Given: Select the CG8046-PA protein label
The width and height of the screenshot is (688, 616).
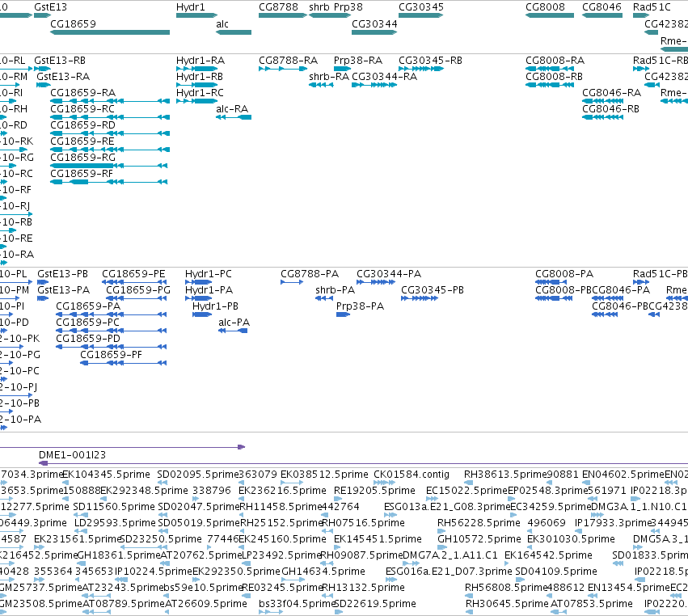Looking at the screenshot, I should (621, 290).
